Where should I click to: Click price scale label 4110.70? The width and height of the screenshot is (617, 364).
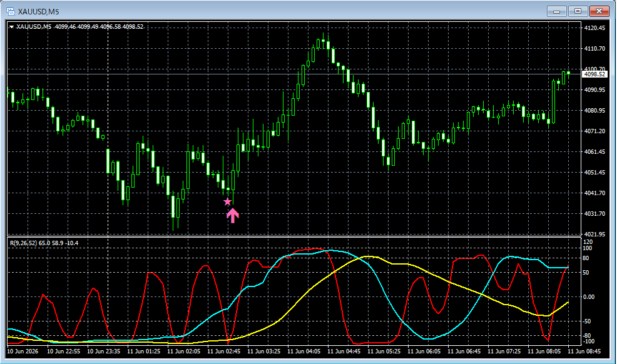tap(594, 49)
